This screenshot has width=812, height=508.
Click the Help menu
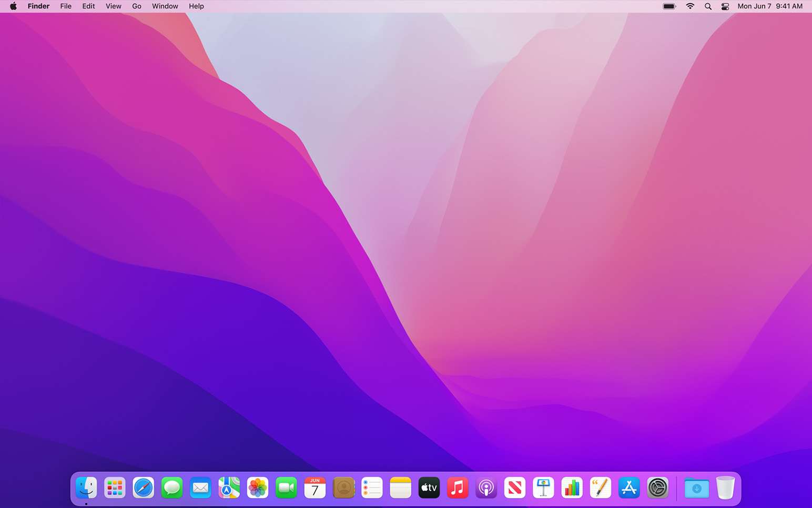(x=196, y=6)
